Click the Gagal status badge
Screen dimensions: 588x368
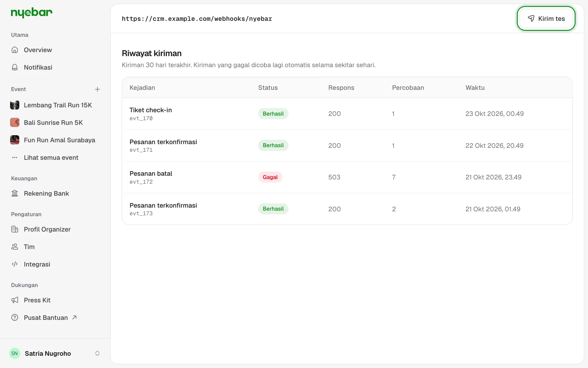(270, 177)
